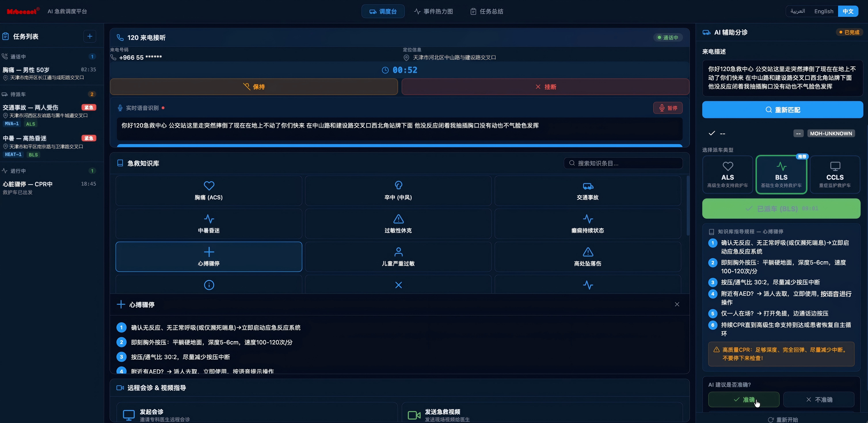Click the microphone icon next to 实时语音识别

coord(120,108)
